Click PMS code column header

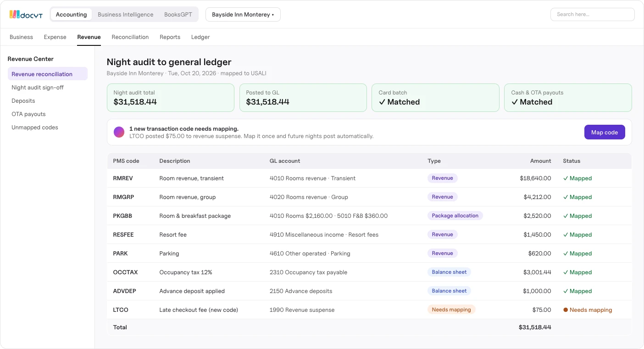pos(126,161)
